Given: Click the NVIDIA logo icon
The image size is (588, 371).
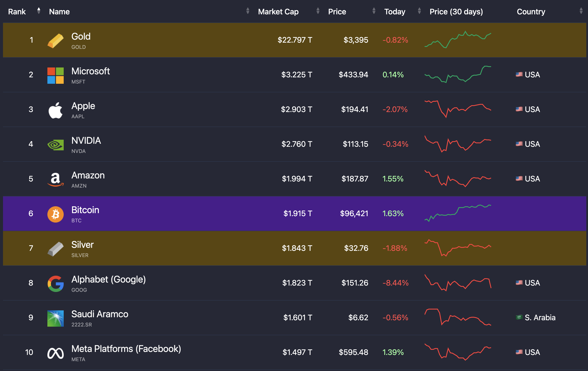Looking at the screenshot, I should tap(55, 145).
